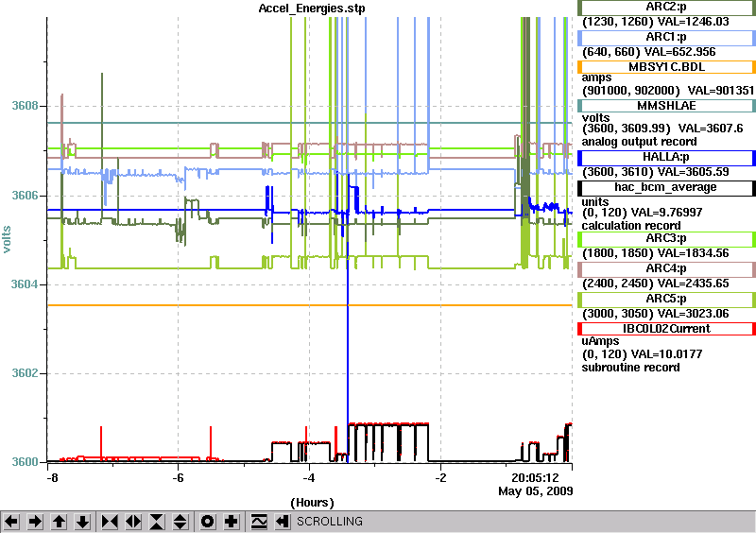This screenshot has height=533, width=756.
Task: Click the HALLA value text VAL=3605.59
Action: [x=694, y=172]
